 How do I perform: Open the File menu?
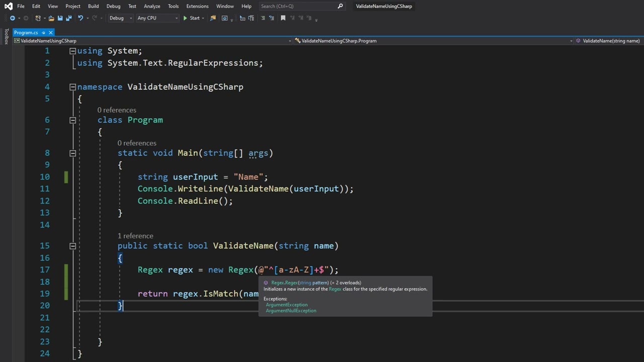tap(21, 6)
